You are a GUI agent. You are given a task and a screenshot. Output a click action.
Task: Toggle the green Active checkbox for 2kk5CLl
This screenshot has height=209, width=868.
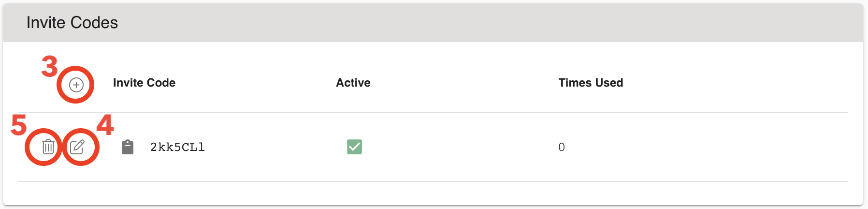pyautogui.click(x=354, y=147)
